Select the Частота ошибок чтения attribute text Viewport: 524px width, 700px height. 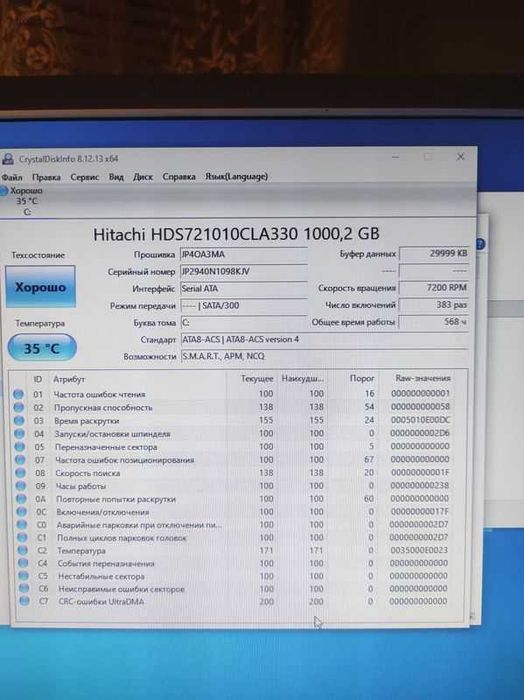[100, 395]
